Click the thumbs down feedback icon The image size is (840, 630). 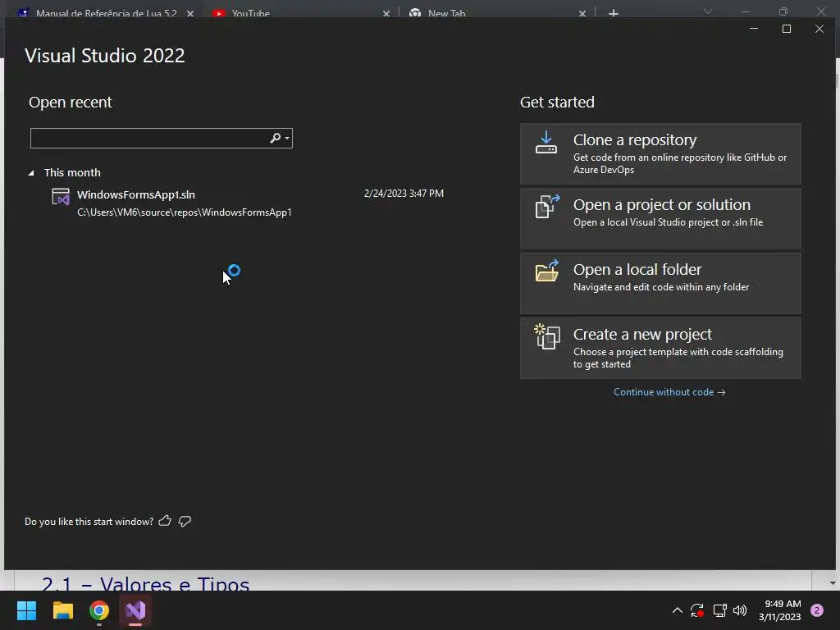185,521
